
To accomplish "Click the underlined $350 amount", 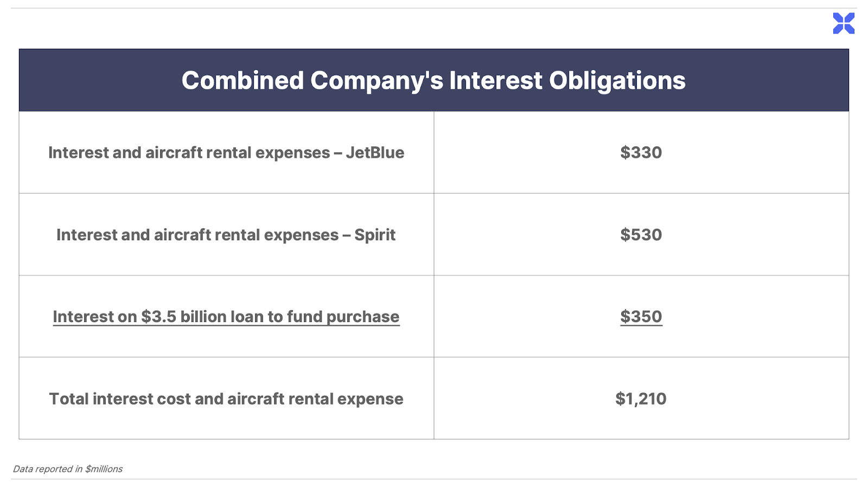I will tap(641, 317).
